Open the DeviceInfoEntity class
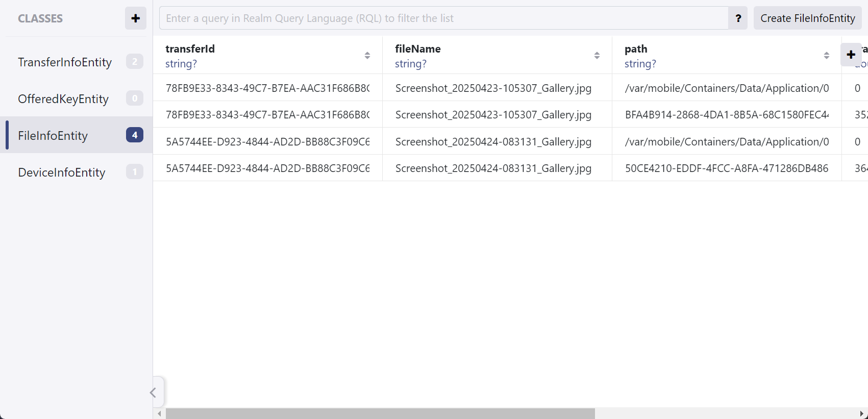868x419 pixels. point(62,172)
